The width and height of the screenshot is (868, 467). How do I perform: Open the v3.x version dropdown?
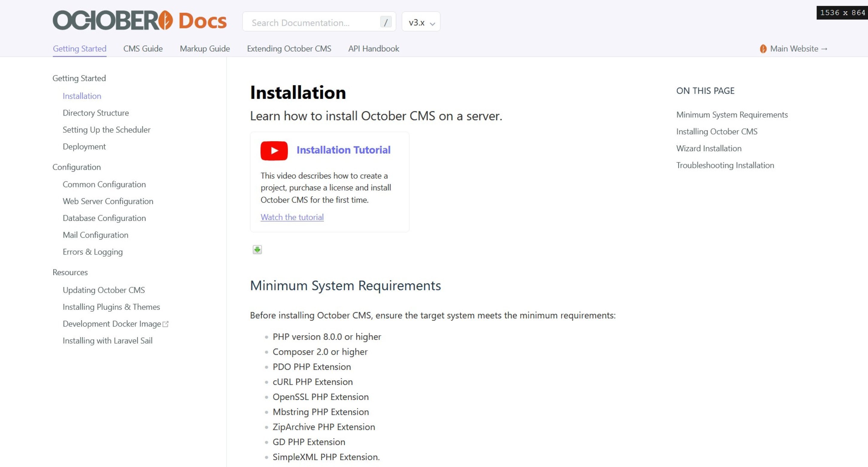point(421,22)
